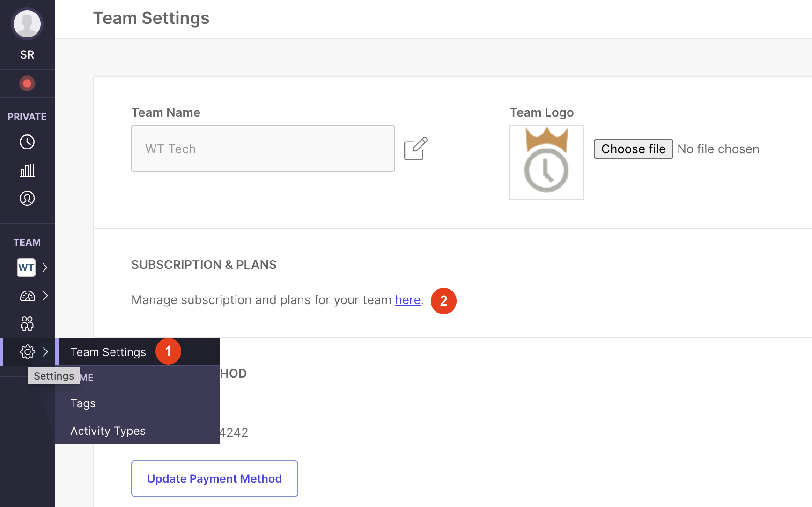Toggle the red recording indicator
The image size is (812, 507).
click(x=27, y=83)
